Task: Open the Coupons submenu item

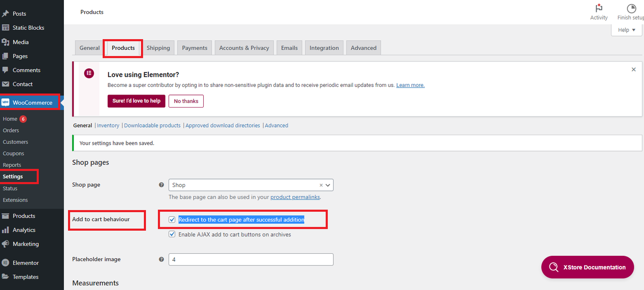Action: pos(14,154)
